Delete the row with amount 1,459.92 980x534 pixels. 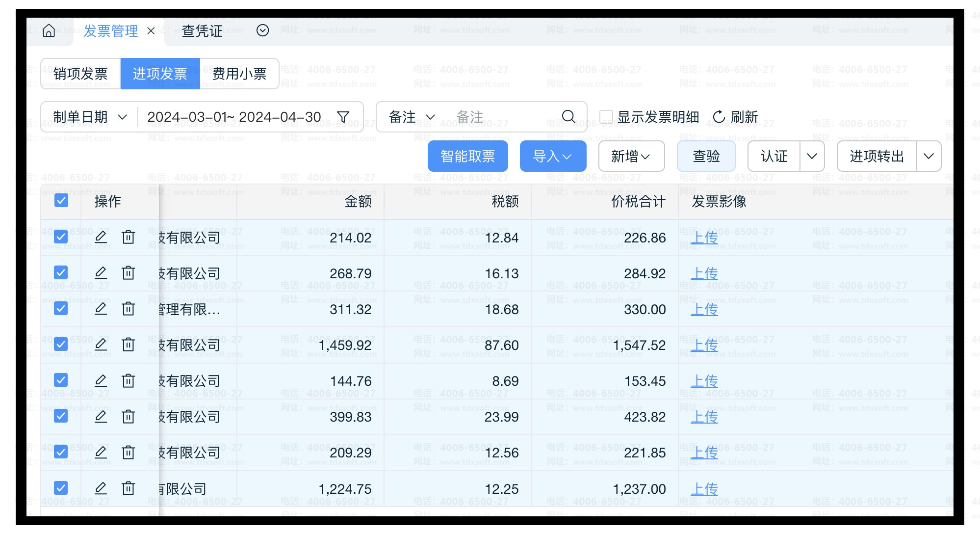click(x=129, y=345)
